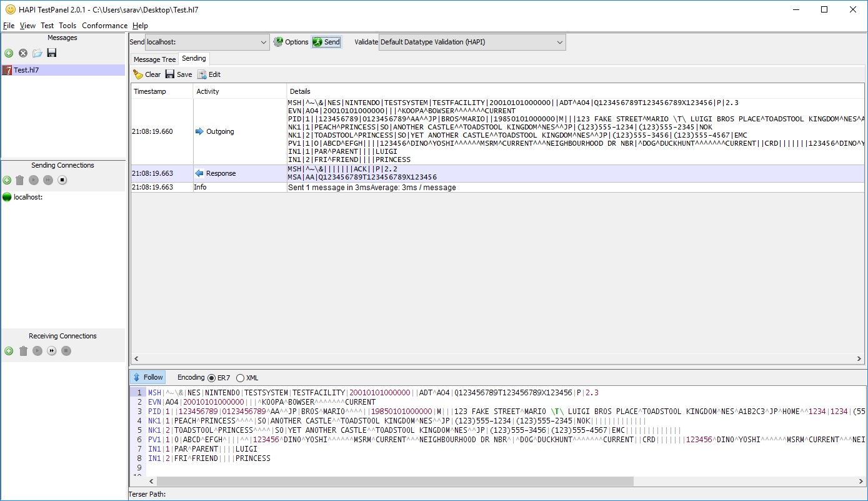Viewport: 868px width, 501px height.
Task: Open the Conformance menu
Action: [x=104, y=26]
